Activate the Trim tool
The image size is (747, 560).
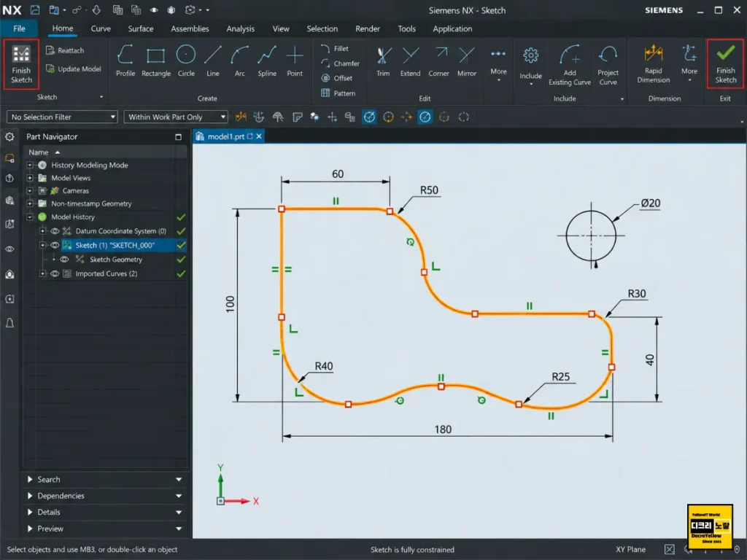tap(383, 61)
